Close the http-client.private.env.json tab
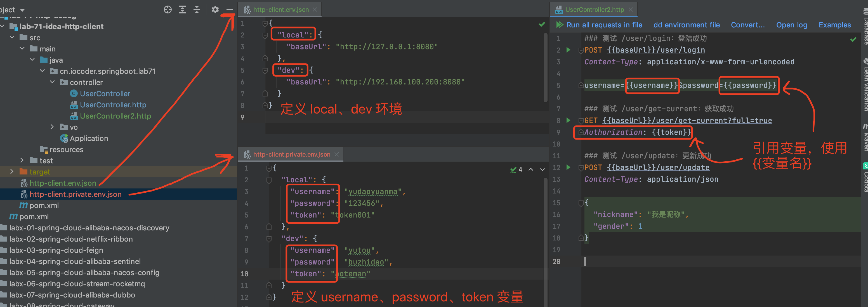 336,154
